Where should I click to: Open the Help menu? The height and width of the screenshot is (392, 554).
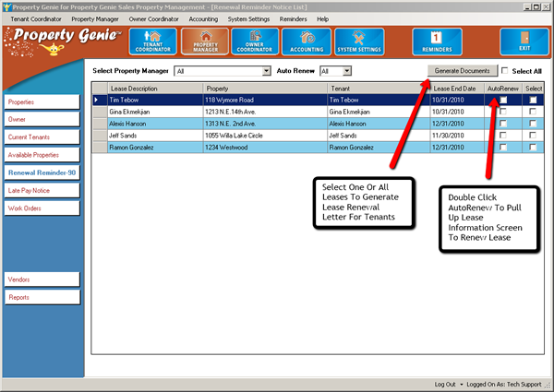[x=322, y=19]
